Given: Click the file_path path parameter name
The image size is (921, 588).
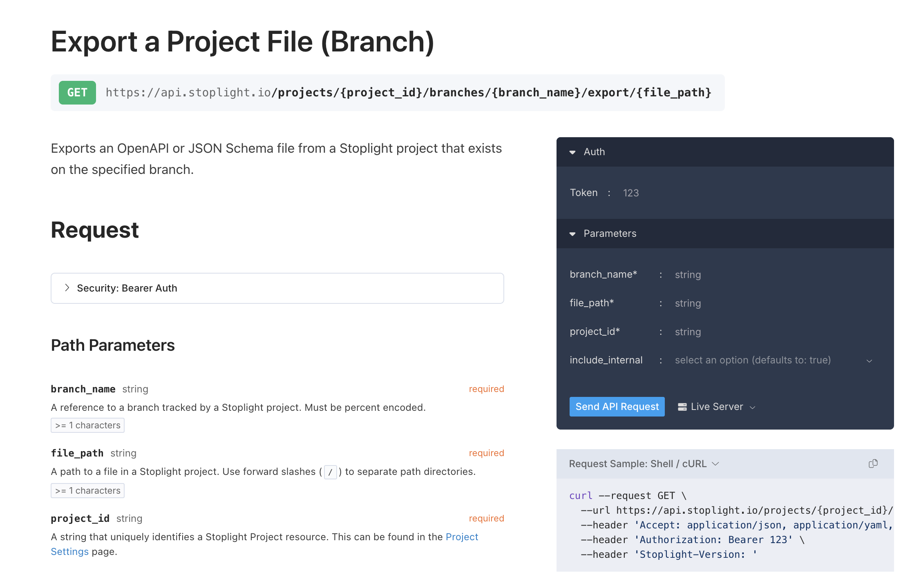Looking at the screenshot, I should pyautogui.click(x=77, y=453).
